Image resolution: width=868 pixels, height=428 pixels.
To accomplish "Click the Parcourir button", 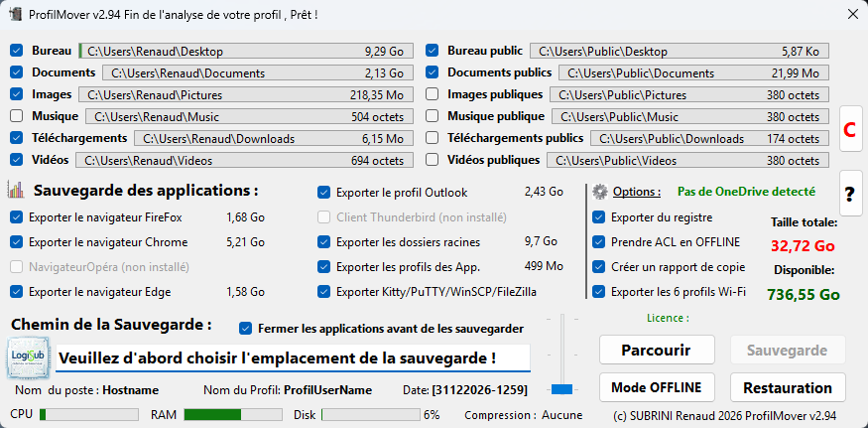I will point(657,351).
